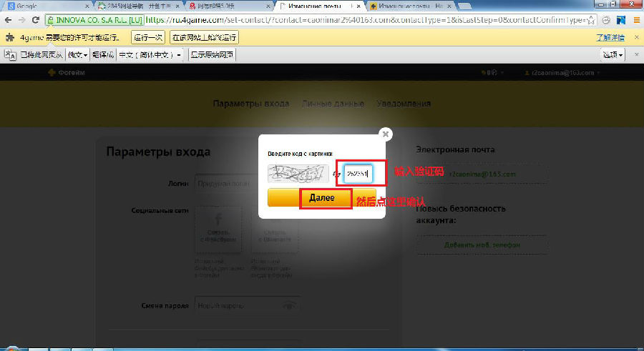
Task: Open account menu r2caonima@163.com
Action: point(562,72)
